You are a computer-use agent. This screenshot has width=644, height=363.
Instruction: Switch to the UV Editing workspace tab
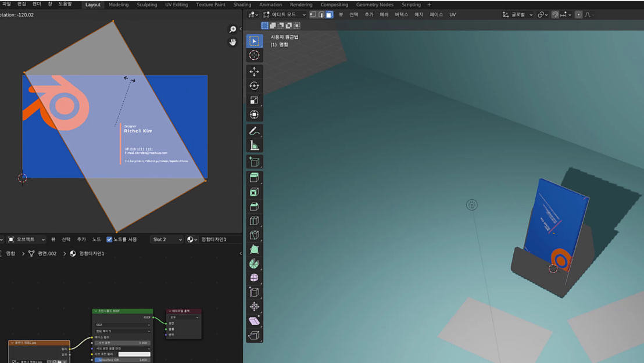[x=177, y=5]
